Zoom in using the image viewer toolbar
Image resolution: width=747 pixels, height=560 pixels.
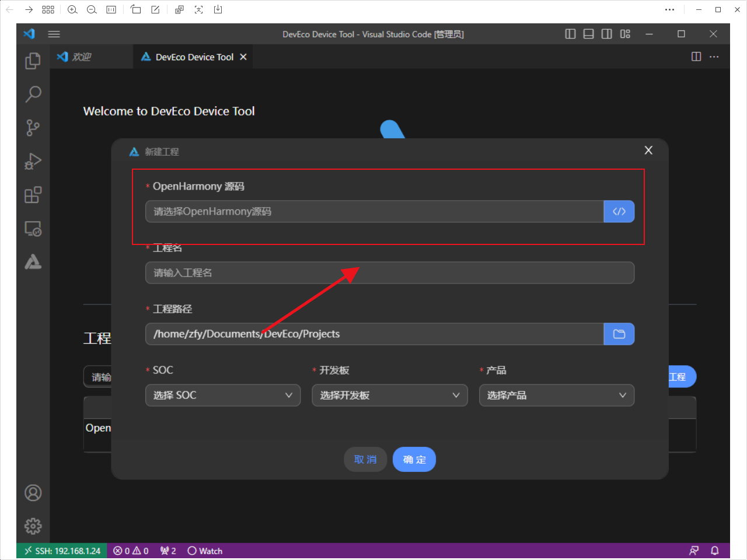(72, 9)
